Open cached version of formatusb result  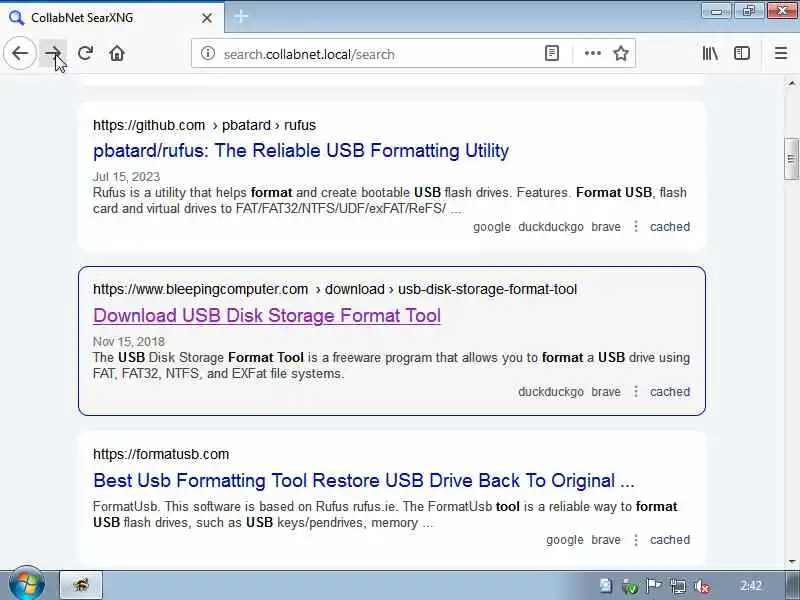coord(669,540)
